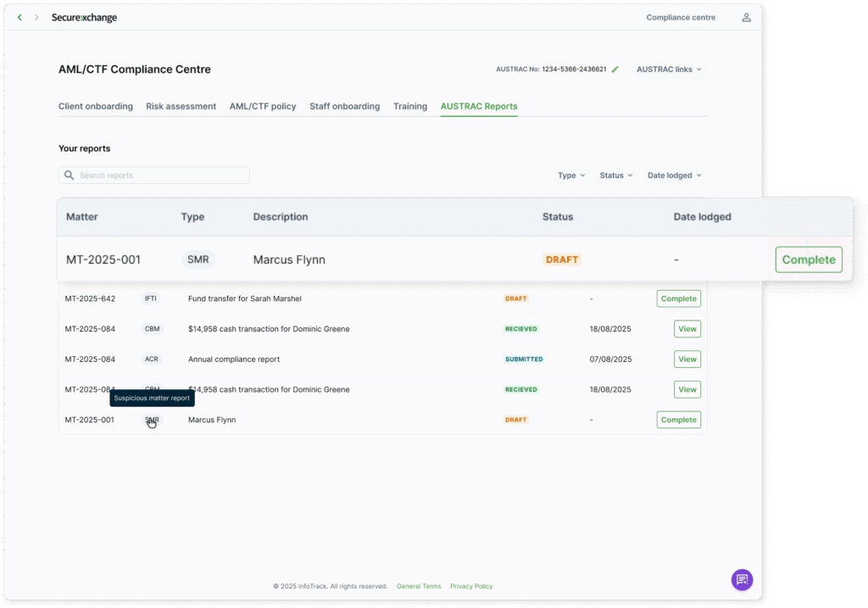This screenshot has height=608, width=868.
Task: Switch to the Client onboarding tab
Action: coord(96,107)
